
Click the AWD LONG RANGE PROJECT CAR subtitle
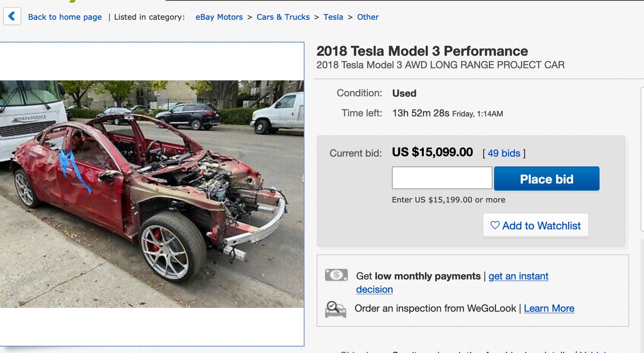tap(440, 65)
